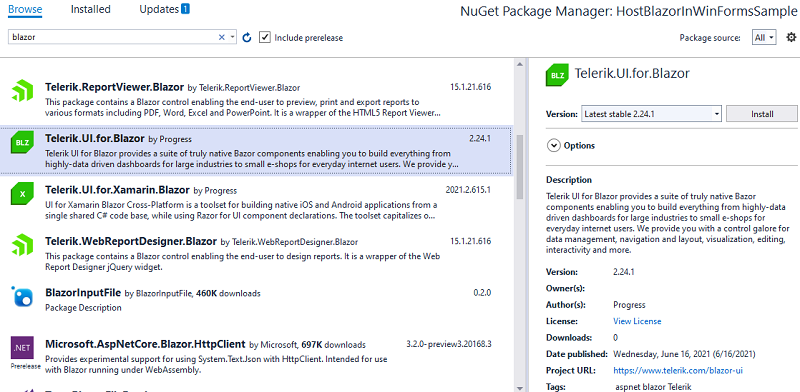Viewport: 800px width, 392px height.
Task: Install the Telerik.UI.for.Blazor package
Action: tap(762, 114)
